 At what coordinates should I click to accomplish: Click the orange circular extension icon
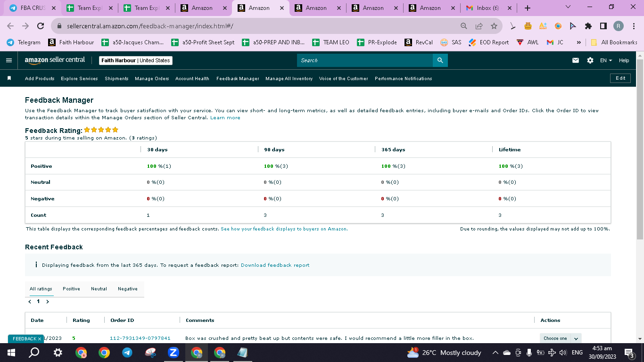(558, 26)
